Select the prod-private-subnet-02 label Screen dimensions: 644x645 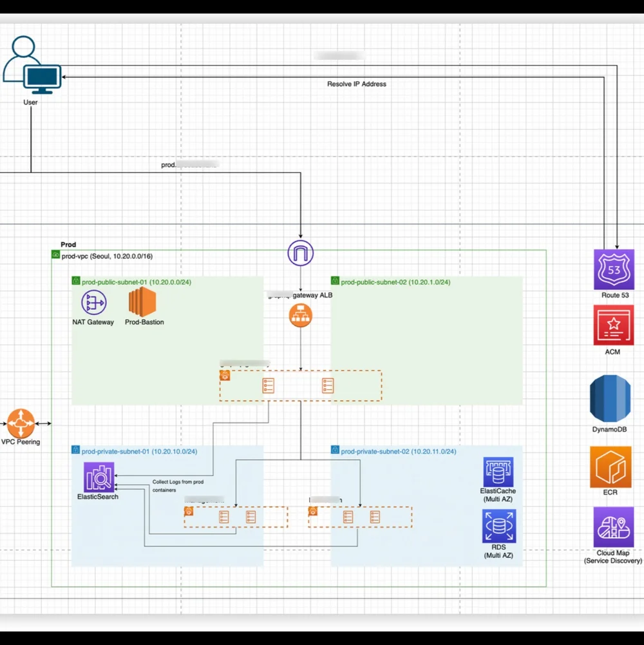point(398,451)
